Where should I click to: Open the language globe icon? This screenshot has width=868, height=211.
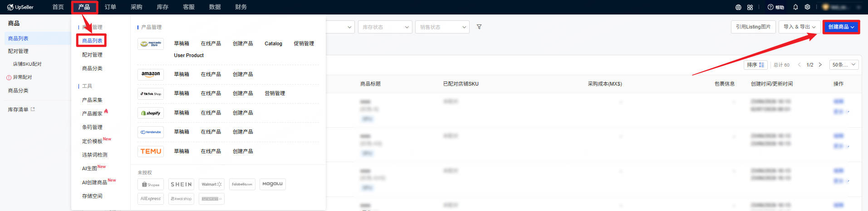pyautogui.click(x=738, y=7)
